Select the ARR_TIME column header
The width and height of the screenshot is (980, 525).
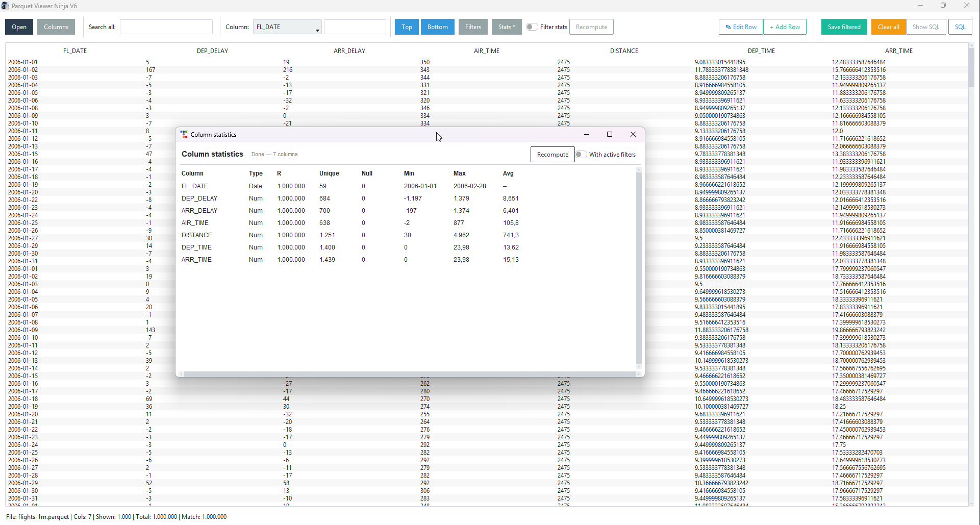click(899, 51)
